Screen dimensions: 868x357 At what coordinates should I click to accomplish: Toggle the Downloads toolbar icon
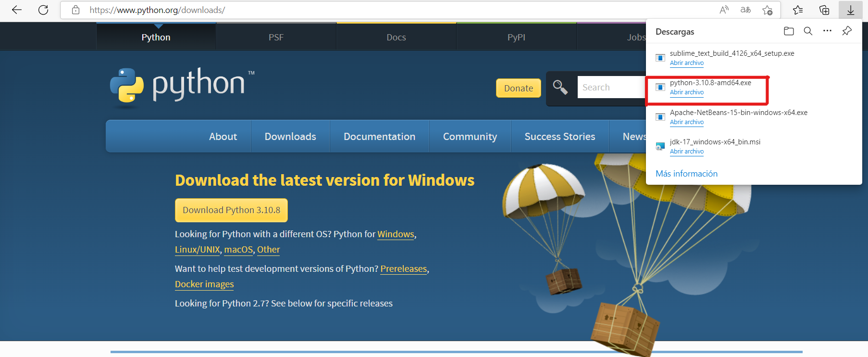click(850, 10)
